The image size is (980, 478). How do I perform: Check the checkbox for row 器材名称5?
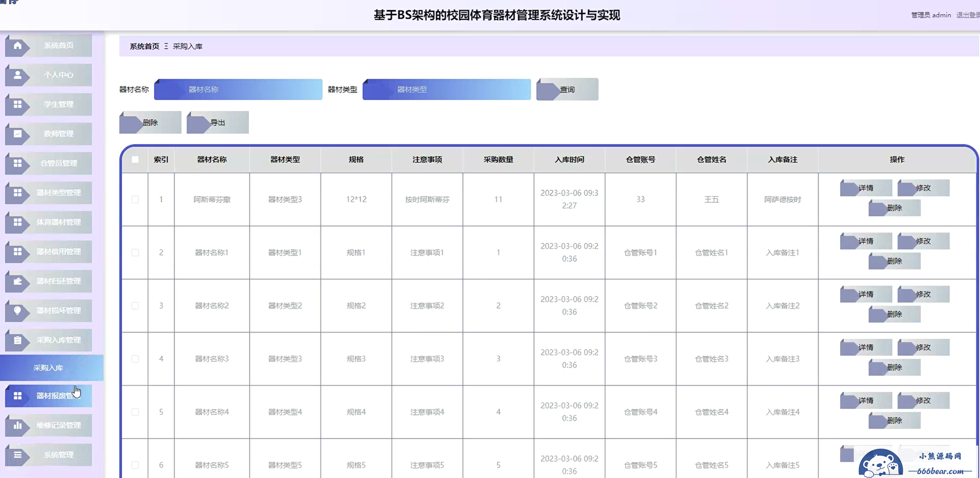point(135,465)
